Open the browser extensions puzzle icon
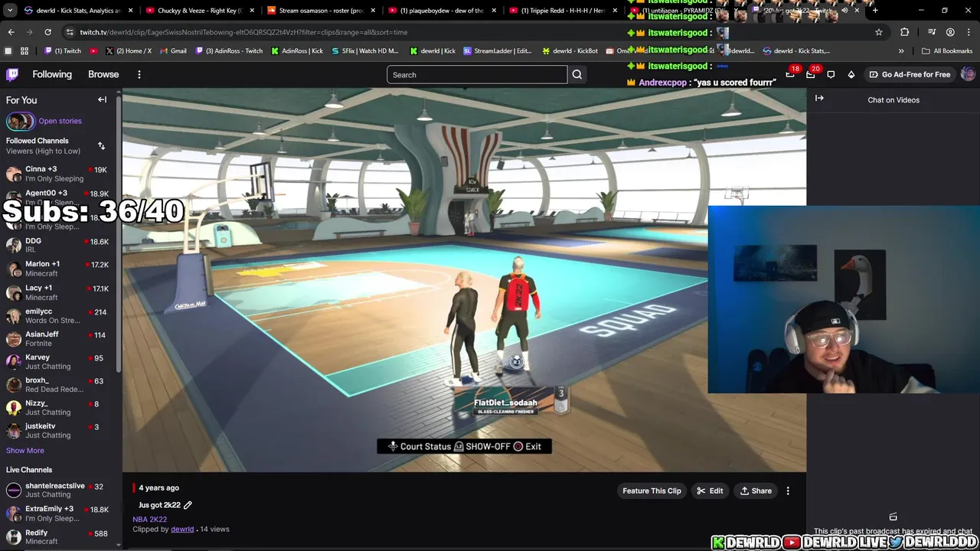The width and height of the screenshot is (980, 551). 905,32
